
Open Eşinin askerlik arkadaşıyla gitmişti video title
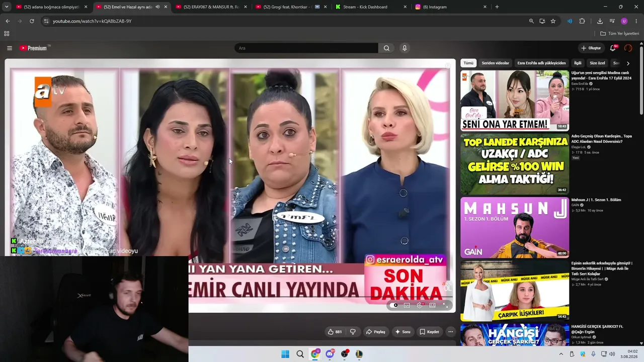click(602, 268)
